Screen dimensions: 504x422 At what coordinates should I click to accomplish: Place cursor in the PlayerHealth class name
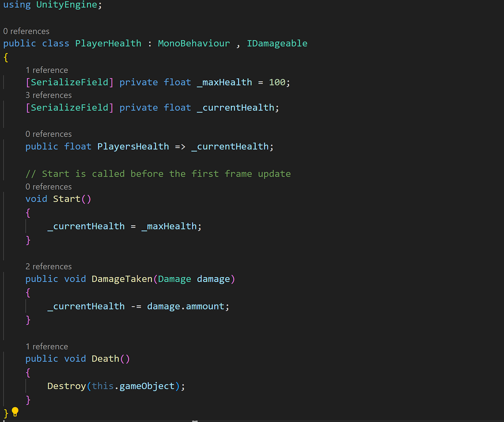108,43
